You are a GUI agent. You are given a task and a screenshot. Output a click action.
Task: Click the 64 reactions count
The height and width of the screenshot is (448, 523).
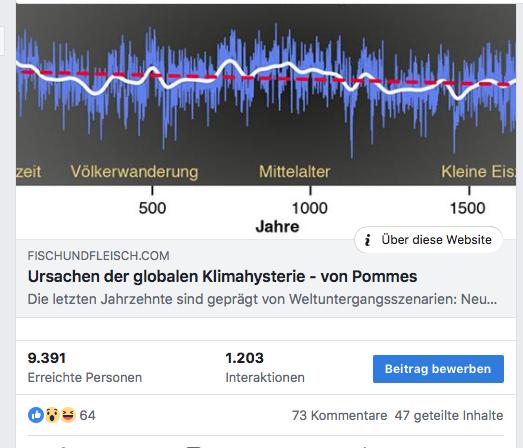pos(87,416)
